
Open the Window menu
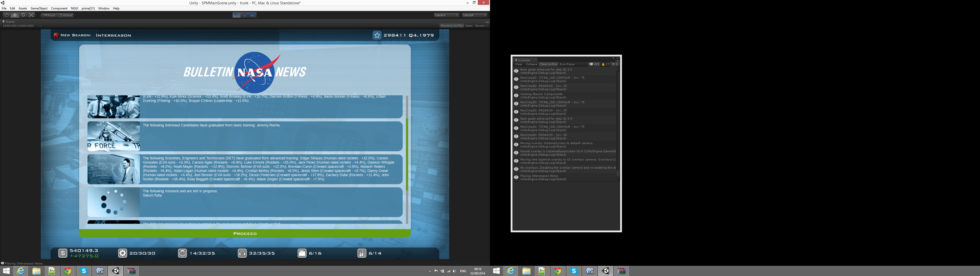click(103, 8)
